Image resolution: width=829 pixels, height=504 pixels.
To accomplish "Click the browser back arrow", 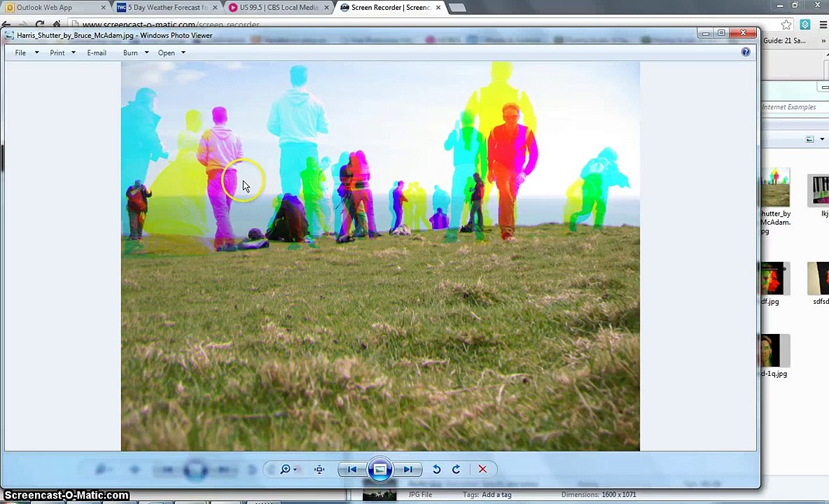I will pos(6,24).
